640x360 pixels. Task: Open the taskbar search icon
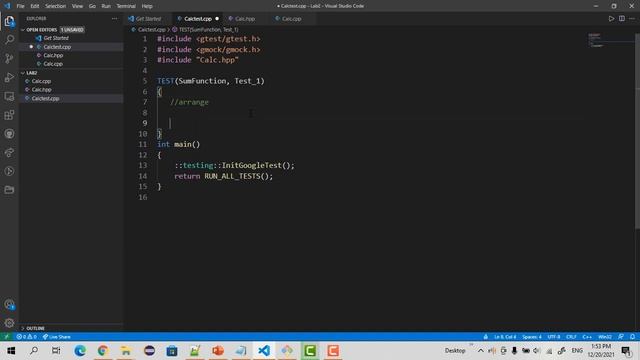coord(34,351)
